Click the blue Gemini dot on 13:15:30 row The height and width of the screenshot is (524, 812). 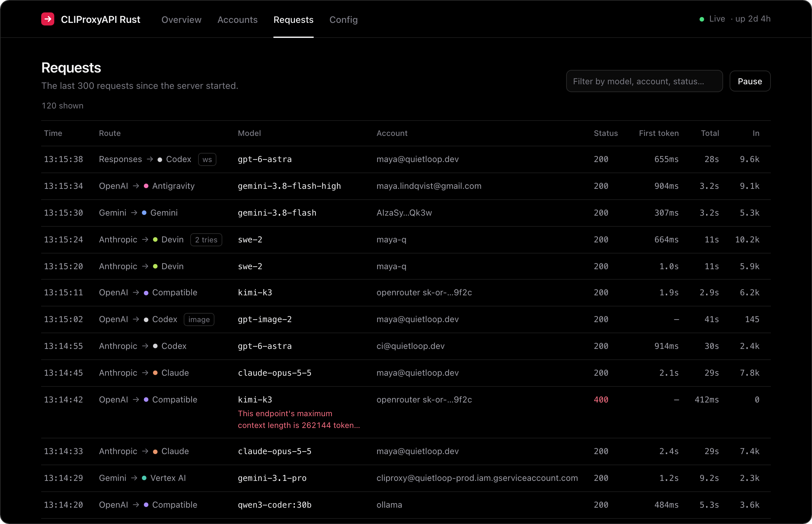144,213
